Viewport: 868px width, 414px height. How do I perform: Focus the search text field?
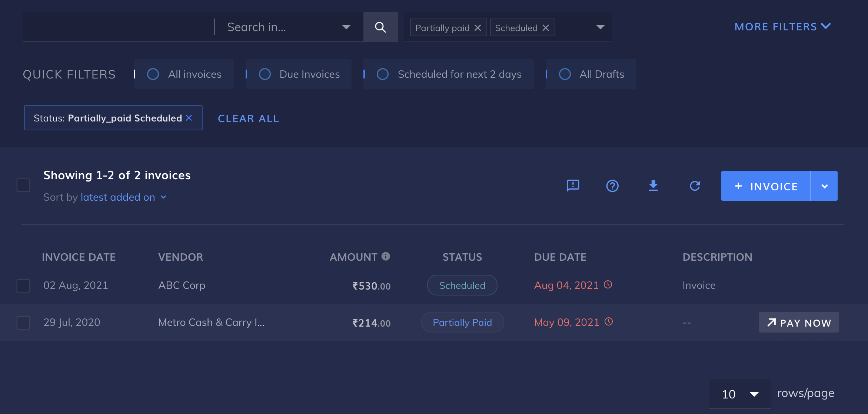118,27
